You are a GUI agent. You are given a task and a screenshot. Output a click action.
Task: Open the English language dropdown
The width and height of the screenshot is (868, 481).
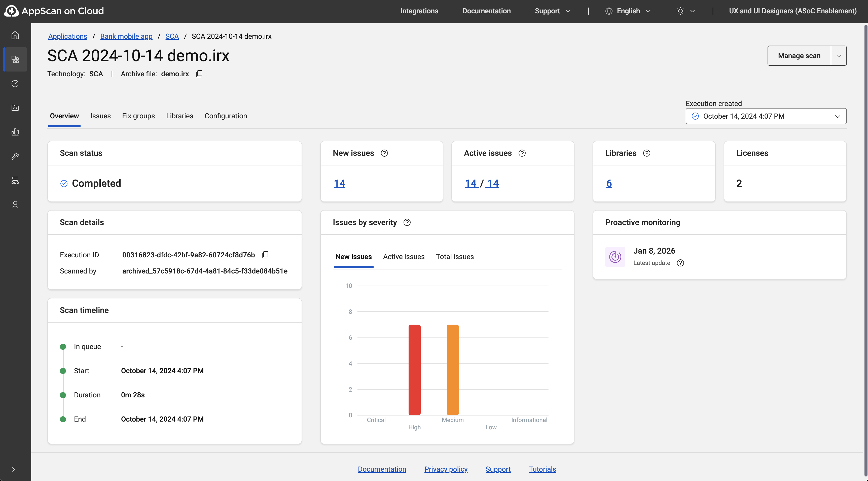pos(628,11)
